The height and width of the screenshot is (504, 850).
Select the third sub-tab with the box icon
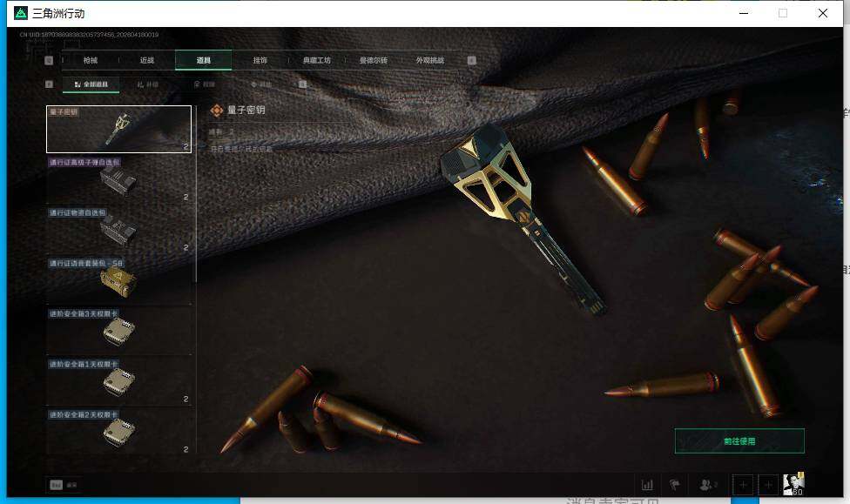click(x=205, y=84)
